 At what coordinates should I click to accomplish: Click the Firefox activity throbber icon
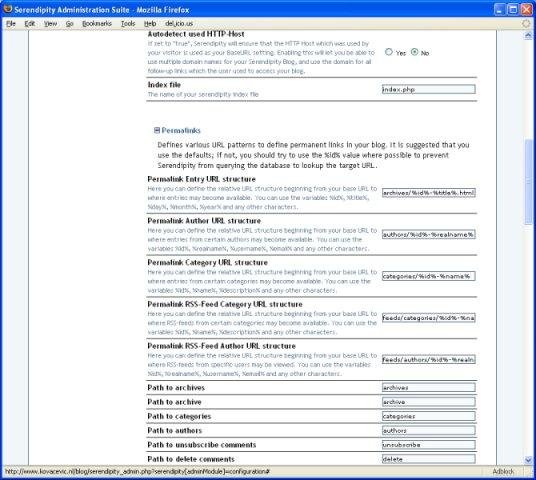(x=526, y=23)
